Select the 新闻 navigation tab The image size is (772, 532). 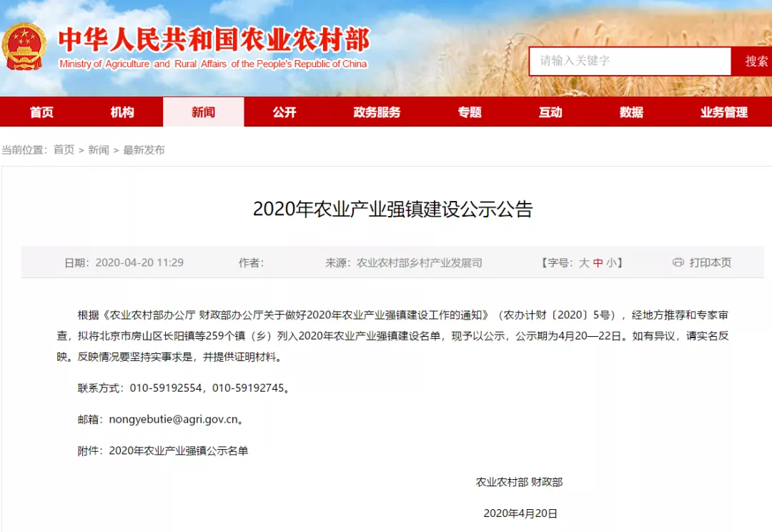click(203, 112)
